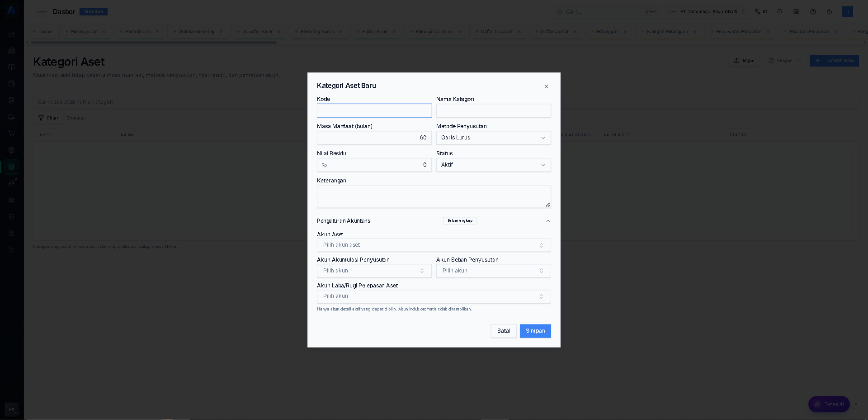
Task: Open the Akun Aset selector
Action: pos(434,245)
